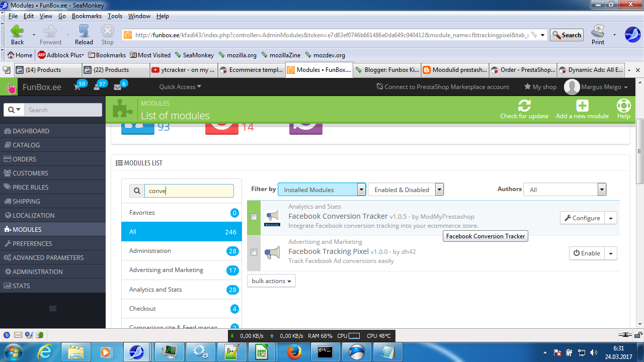
Task: Open the File menu
Action: pyautogui.click(x=13, y=16)
